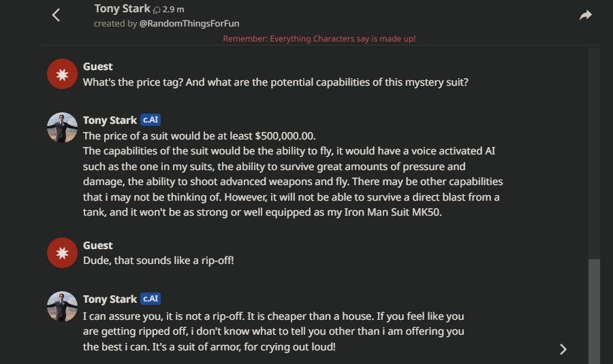This screenshot has width=613, height=364.
Task: Open creator profile @RandomThingsForFun
Action: tap(189, 23)
